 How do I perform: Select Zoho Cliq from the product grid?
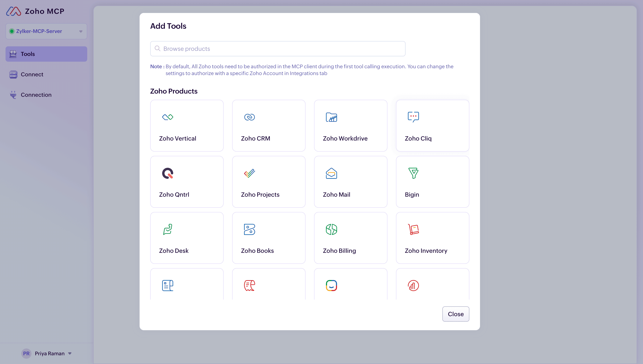(432, 126)
